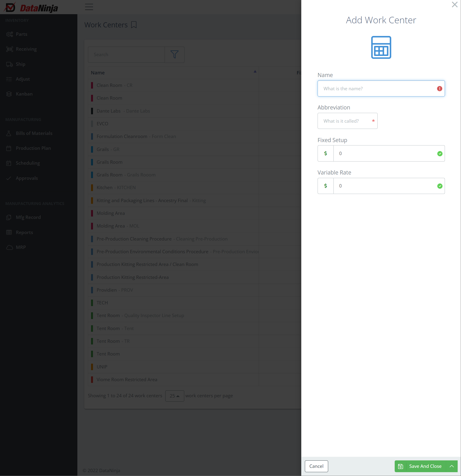Click the TECH green color swatch

pyautogui.click(x=92, y=303)
